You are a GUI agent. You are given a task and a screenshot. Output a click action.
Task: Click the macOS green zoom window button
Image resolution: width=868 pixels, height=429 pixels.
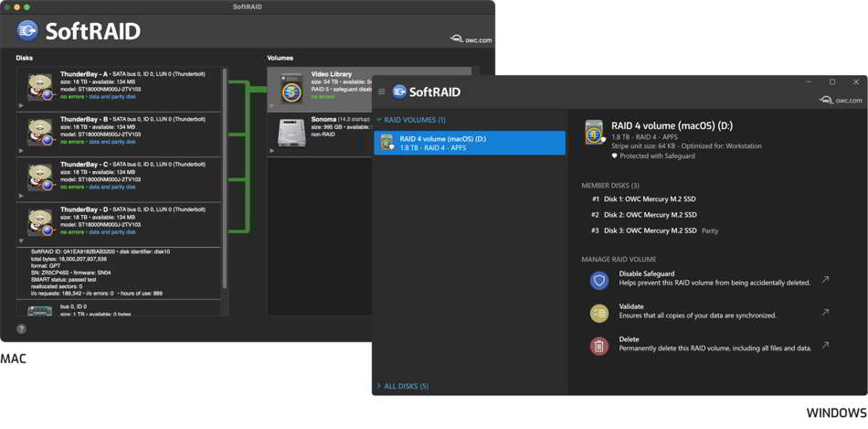[26, 7]
